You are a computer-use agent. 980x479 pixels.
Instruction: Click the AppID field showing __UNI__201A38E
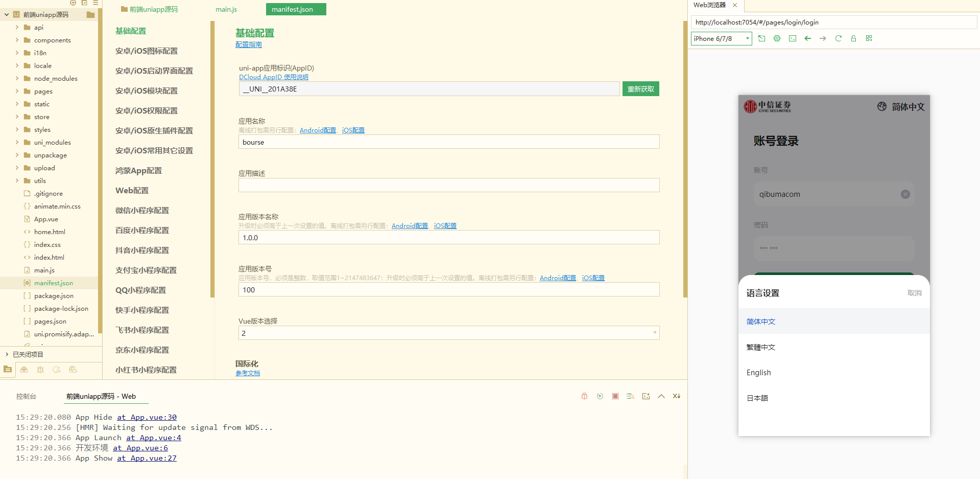[x=429, y=89]
